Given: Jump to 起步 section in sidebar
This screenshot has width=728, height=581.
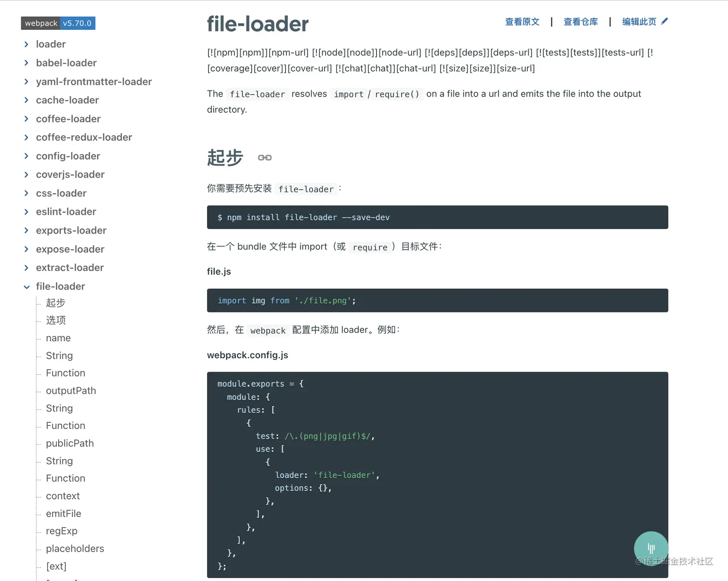Looking at the screenshot, I should [x=56, y=303].
